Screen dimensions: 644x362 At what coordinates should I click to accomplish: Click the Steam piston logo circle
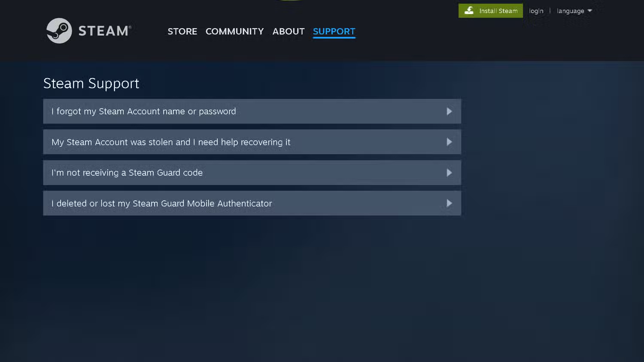[59, 30]
